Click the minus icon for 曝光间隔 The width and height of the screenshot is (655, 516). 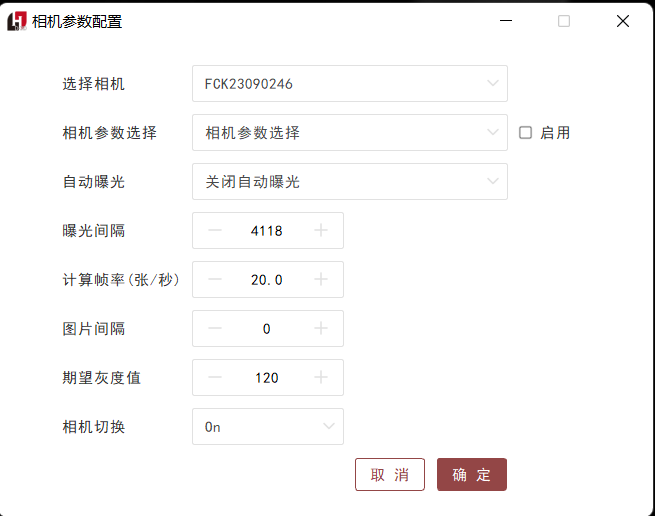(x=215, y=231)
